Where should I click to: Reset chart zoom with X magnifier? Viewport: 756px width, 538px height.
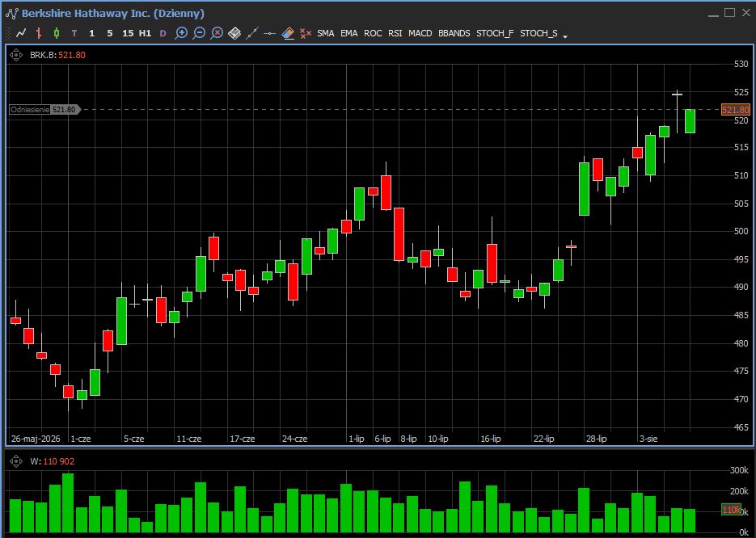tap(217, 33)
